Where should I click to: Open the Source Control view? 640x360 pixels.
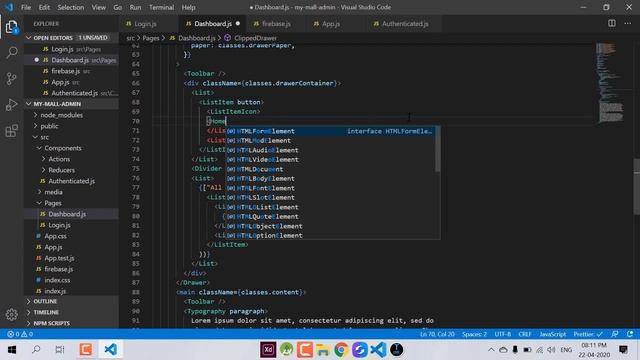coord(11,78)
